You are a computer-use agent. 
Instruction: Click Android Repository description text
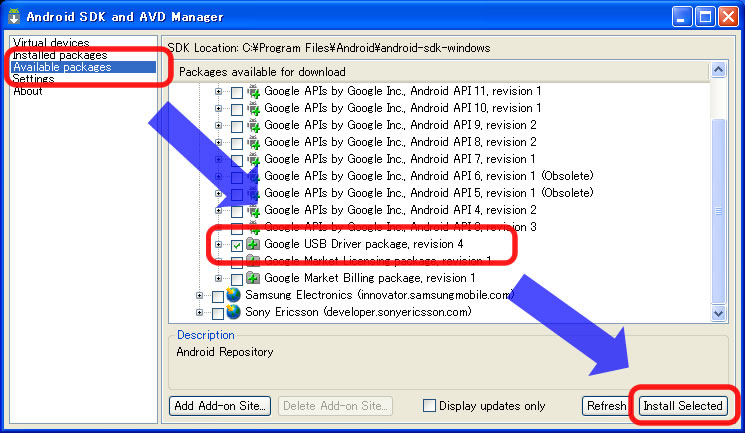225,352
